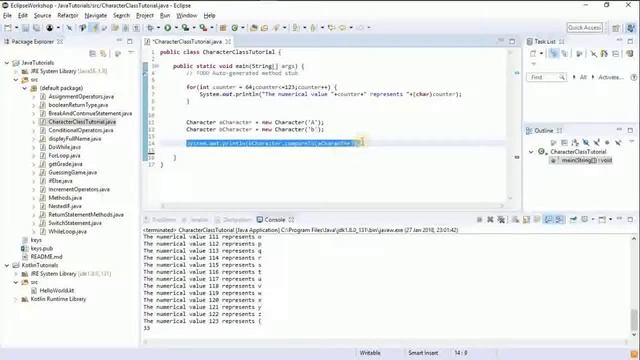Toggle Scheduled presentation in Task List toolbar
Screen dimensions: 640x360
pyautogui.click(x=564, y=53)
